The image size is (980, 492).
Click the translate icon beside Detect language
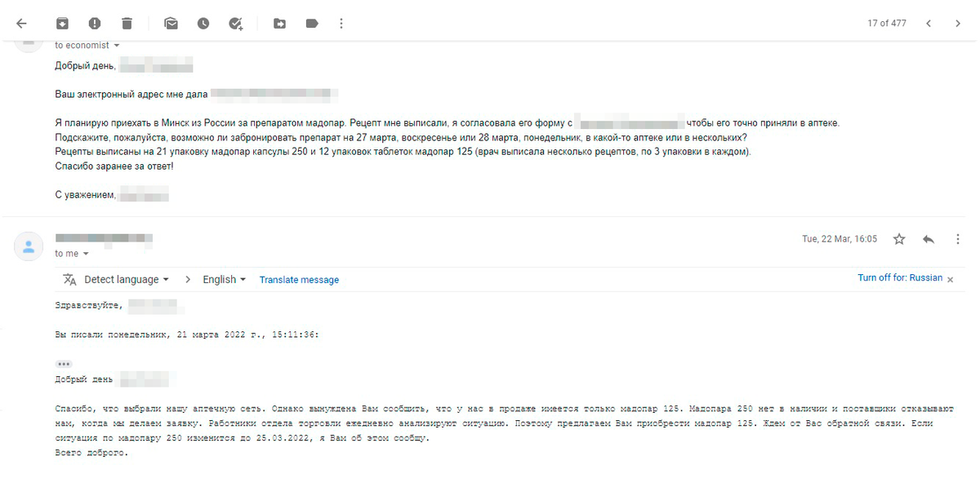[x=69, y=279]
